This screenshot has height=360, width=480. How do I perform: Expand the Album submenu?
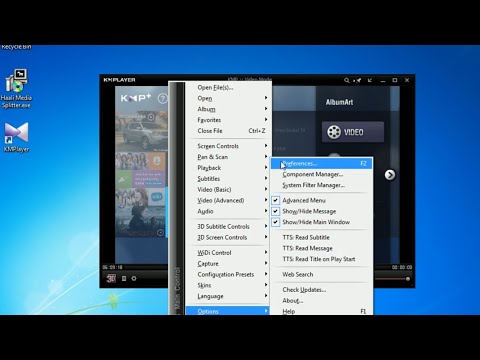click(229, 109)
